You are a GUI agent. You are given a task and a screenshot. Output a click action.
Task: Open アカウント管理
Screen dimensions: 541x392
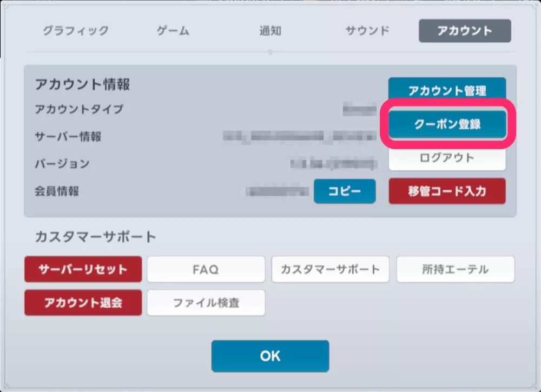point(447,90)
